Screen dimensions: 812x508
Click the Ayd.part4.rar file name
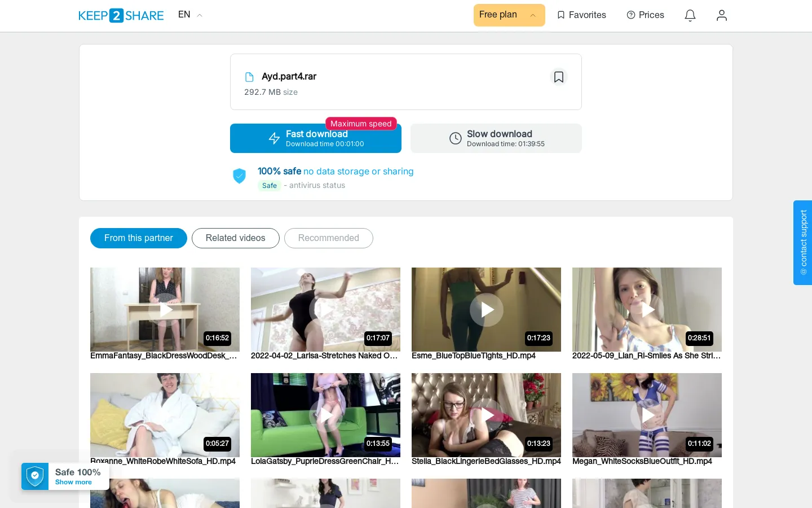tap(289, 76)
